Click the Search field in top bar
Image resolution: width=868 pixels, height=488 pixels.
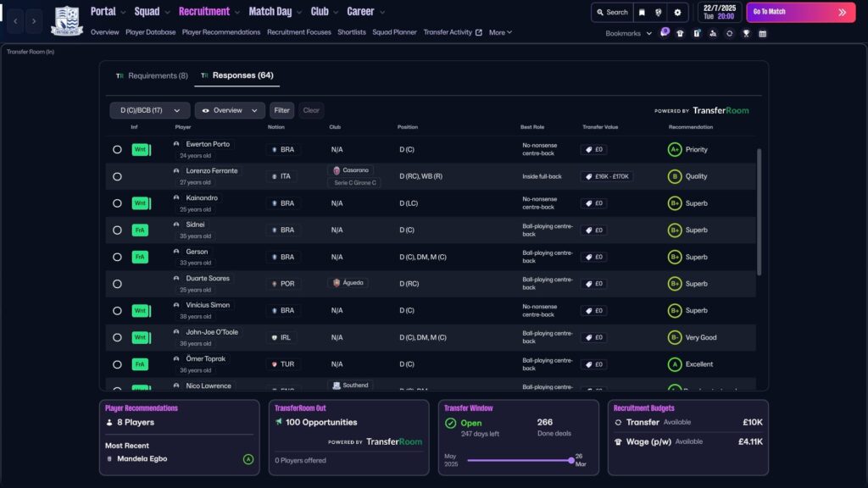pos(611,13)
